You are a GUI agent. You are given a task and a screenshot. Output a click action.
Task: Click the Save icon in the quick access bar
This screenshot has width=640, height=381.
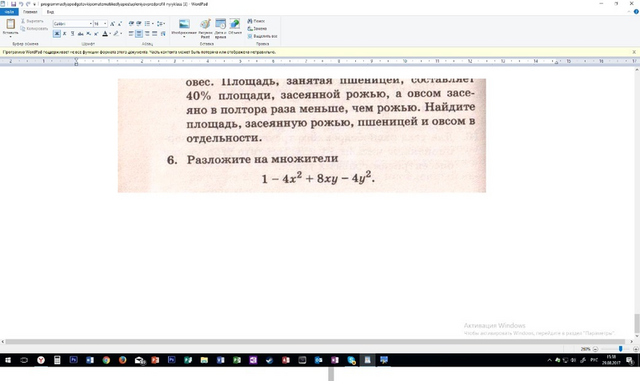[13, 4]
